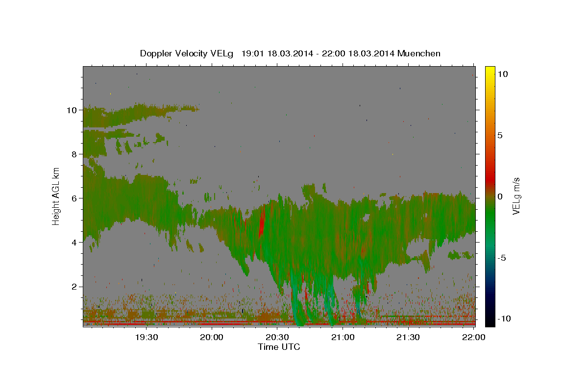The height and width of the screenshot is (392, 588).
Task: Click the colorbar value 5 label
Action: (x=500, y=135)
